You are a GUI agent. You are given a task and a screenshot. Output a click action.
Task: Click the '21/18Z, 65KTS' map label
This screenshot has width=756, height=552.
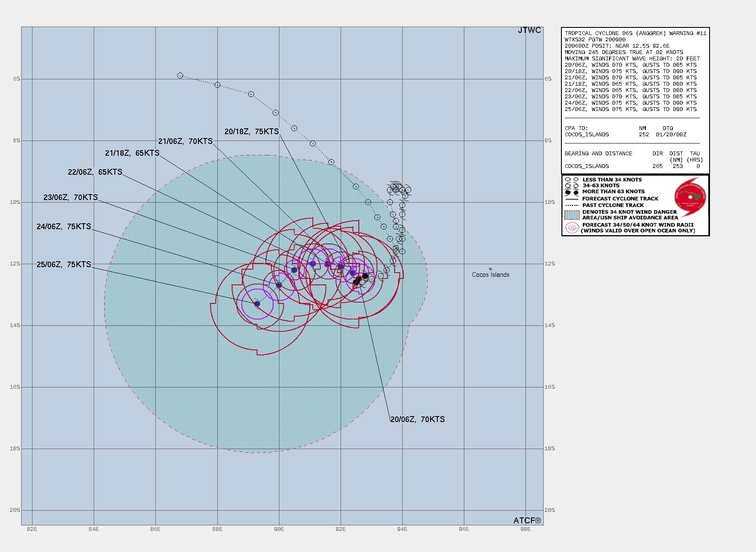tap(132, 153)
